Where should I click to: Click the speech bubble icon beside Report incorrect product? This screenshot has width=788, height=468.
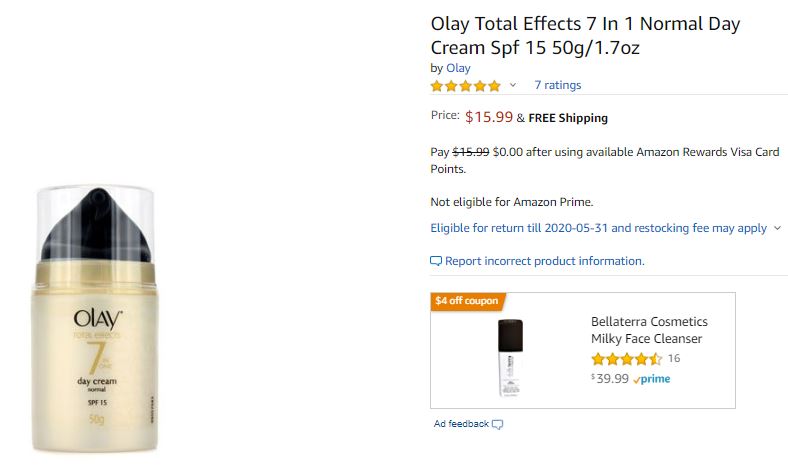(436, 261)
